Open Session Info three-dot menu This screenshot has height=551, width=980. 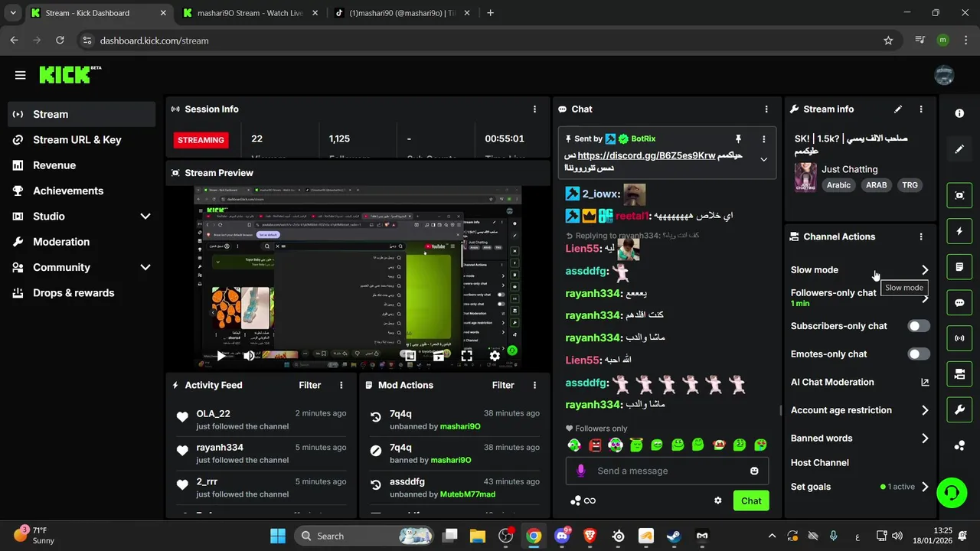pyautogui.click(x=534, y=109)
